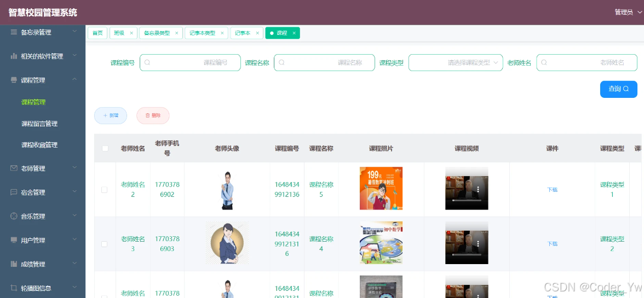
Task: Click the search icon in 课程编号 field
Action: (x=147, y=63)
